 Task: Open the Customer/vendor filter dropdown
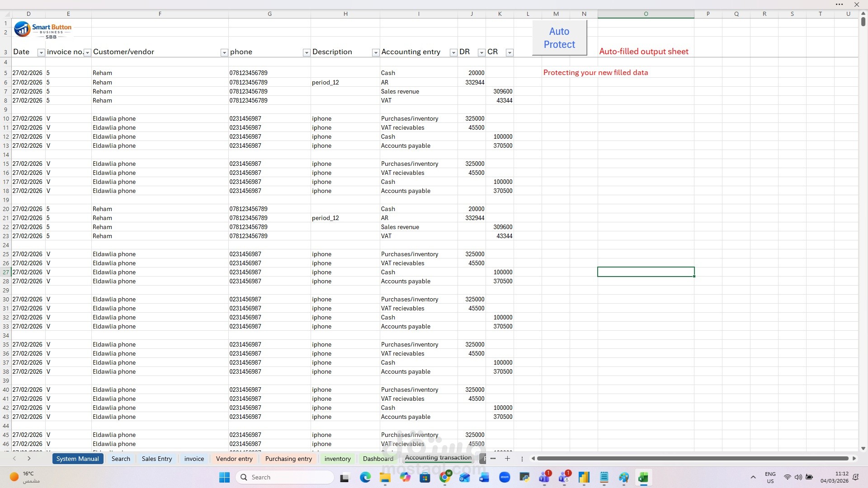[224, 52]
